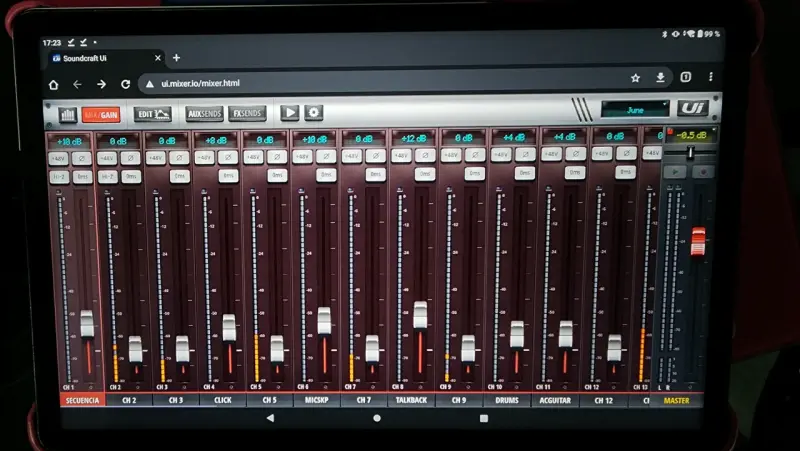
Task: Select the CLICK channel label
Action: pos(222,400)
